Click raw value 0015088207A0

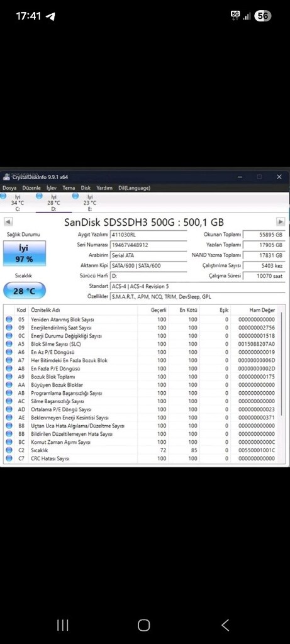[x=256, y=344]
